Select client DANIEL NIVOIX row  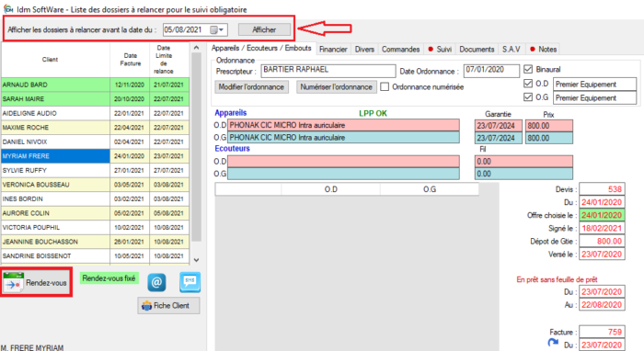click(96, 142)
